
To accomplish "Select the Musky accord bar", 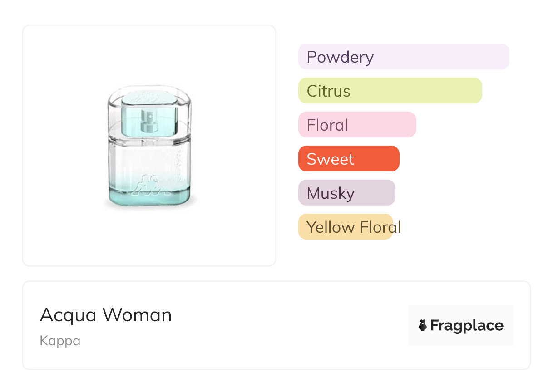I will (x=346, y=193).
